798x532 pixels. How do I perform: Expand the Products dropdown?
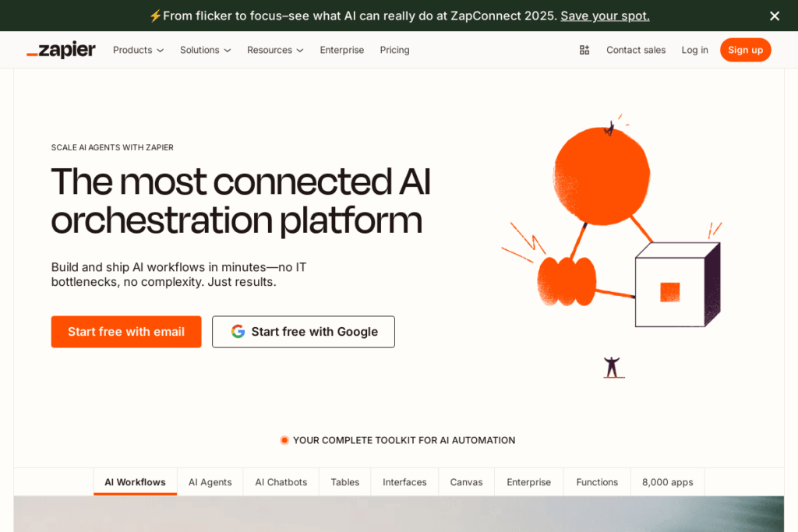(x=138, y=50)
